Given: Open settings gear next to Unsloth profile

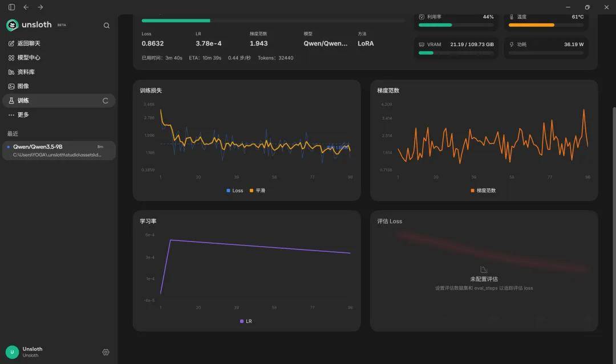Looking at the screenshot, I should click(106, 352).
